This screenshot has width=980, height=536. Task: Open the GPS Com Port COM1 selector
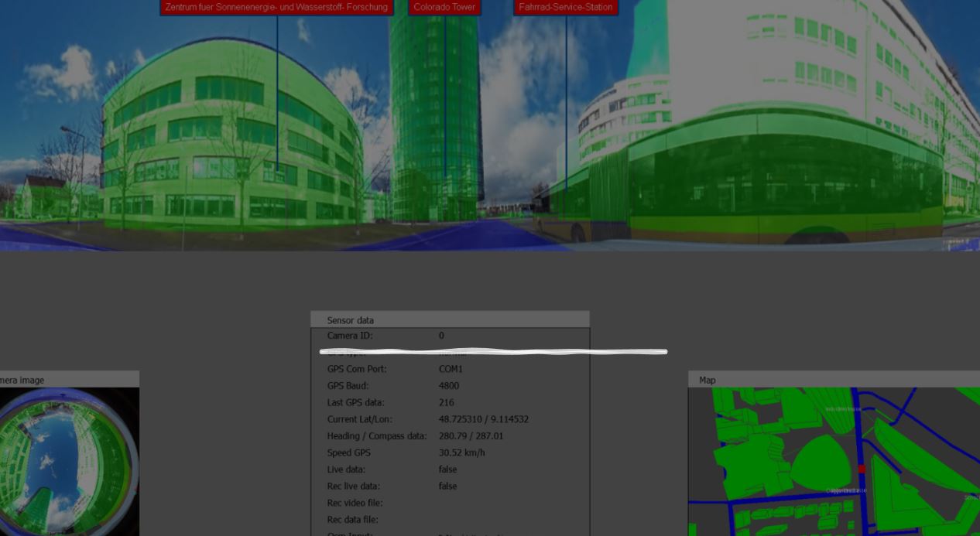(x=451, y=369)
